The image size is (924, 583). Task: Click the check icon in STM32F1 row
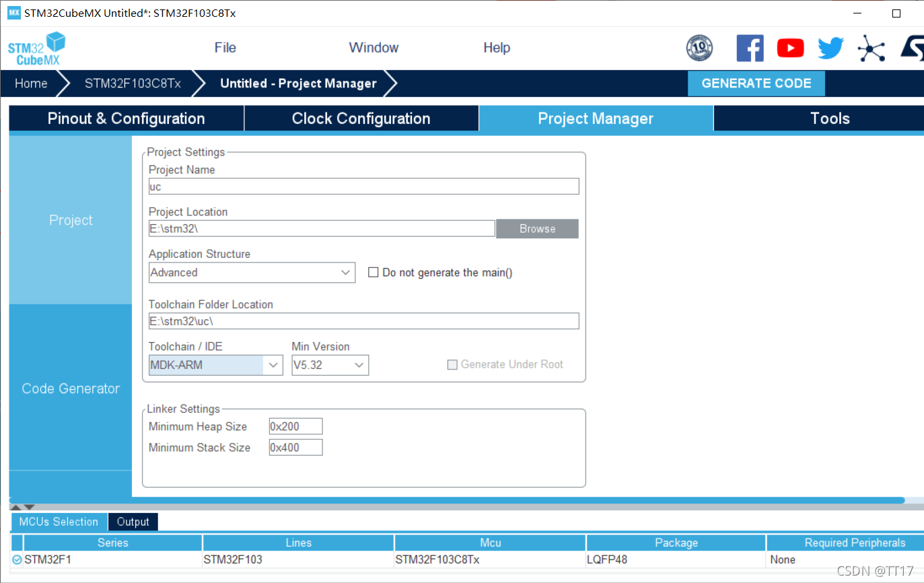coord(17,559)
